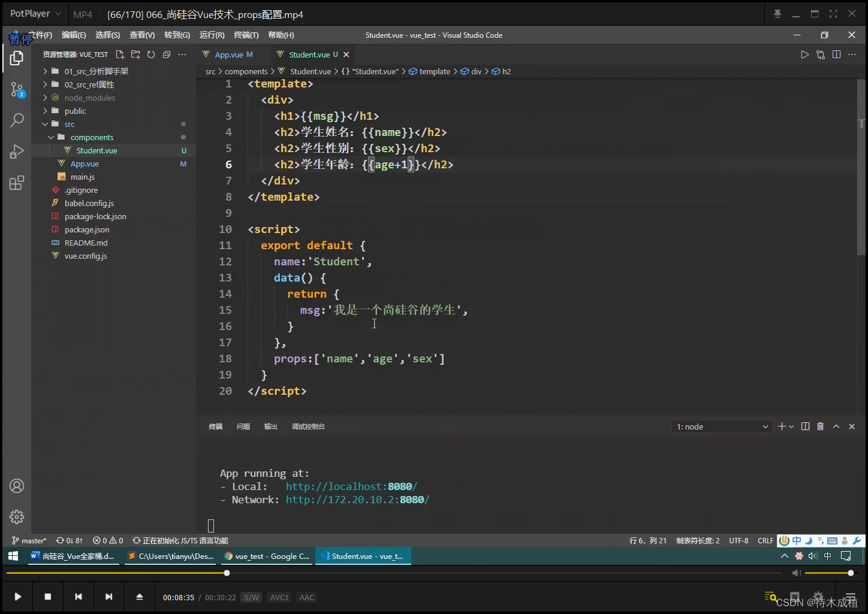The image size is (868, 614).
Task: Run the current file with play icon
Action: (805, 55)
